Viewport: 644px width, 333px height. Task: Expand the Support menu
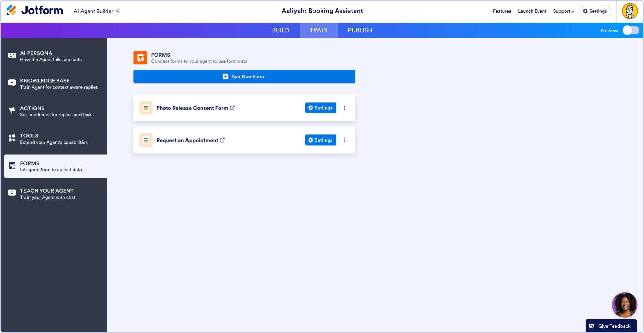point(563,11)
